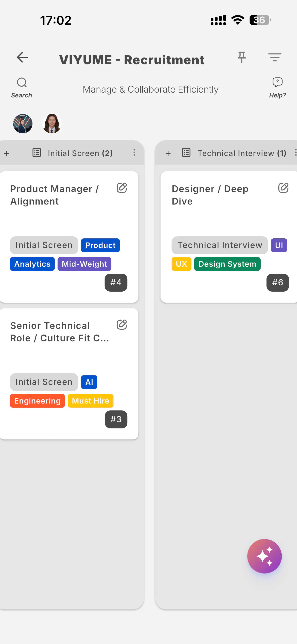The width and height of the screenshot is (297, 644).
Task: Pin the VIYUME Recruitment board
Action: (242, 58)
